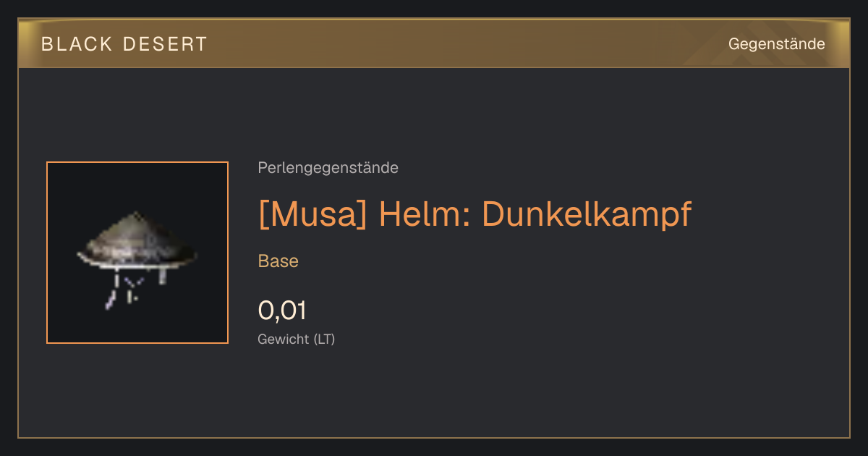The image size is (868, 456).
Task: Open the Gegenstände link in the header
Action: tap(776, 44)
